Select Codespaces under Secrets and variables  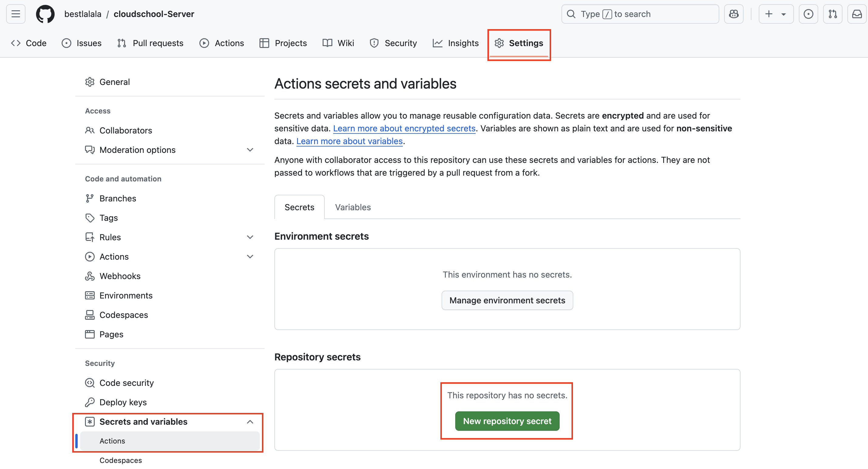pyautogui.click(x=120, y=460)
